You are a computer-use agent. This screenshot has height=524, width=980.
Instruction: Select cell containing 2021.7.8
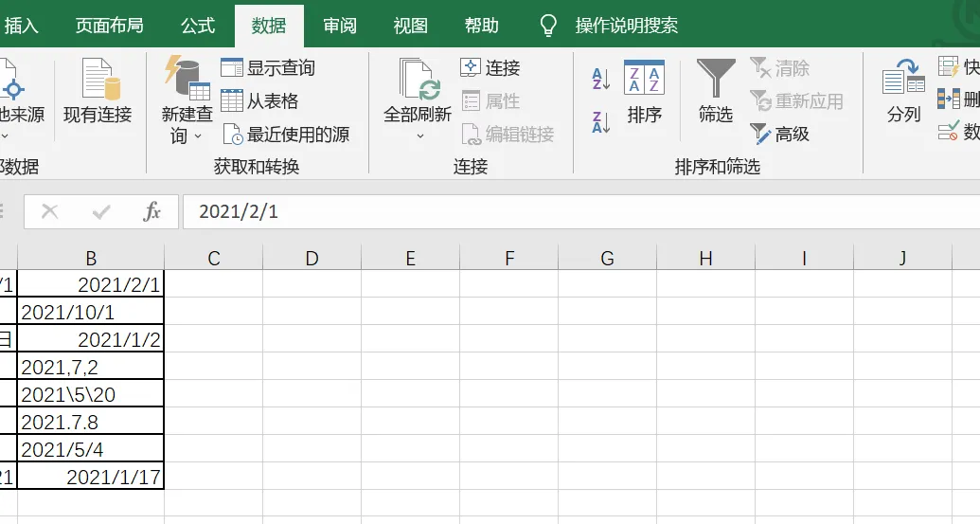tap(91, 422)
